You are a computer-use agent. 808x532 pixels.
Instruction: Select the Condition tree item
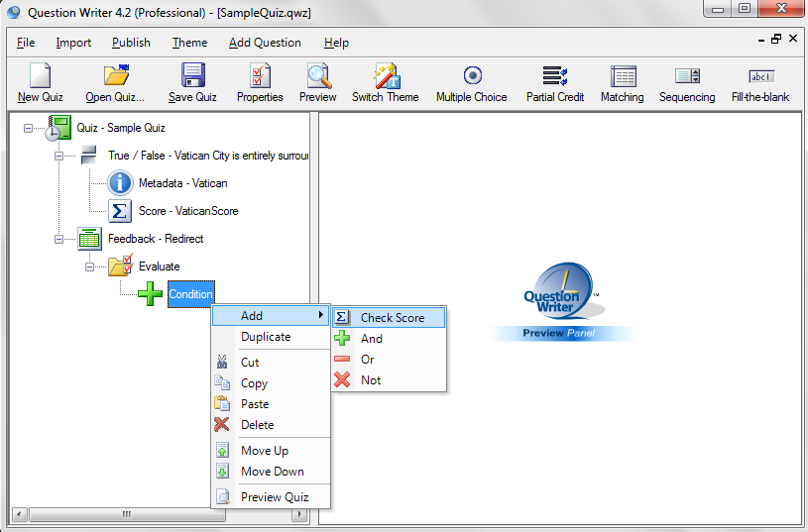(191, 294)
